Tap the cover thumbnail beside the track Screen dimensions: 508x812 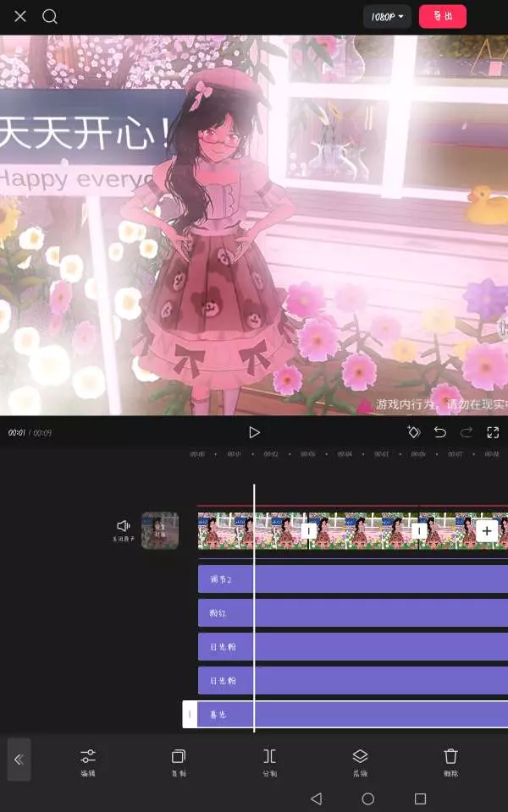tap(159, 530)
